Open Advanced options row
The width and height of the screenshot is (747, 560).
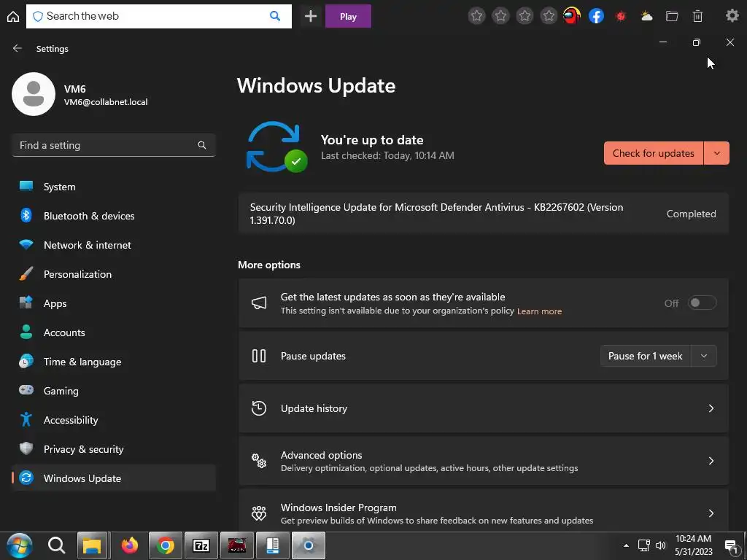(484, 461)
